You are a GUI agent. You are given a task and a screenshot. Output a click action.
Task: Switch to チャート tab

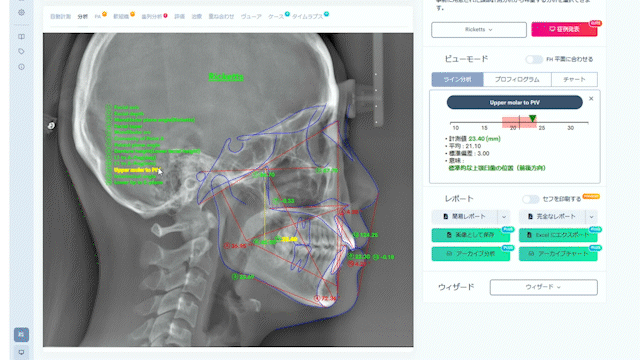point(574,80)
